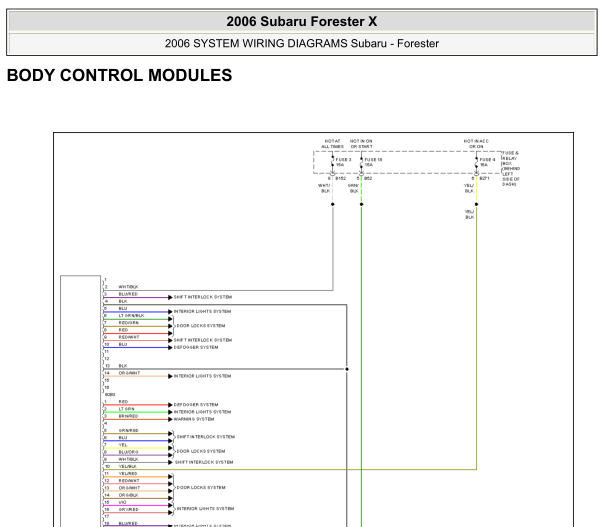Viewport: 603px width, 527px height.
Task: Click "INTERIOR LIGHTS SYSTEM" at the LT GRN wire
Action: click(202, 412)
